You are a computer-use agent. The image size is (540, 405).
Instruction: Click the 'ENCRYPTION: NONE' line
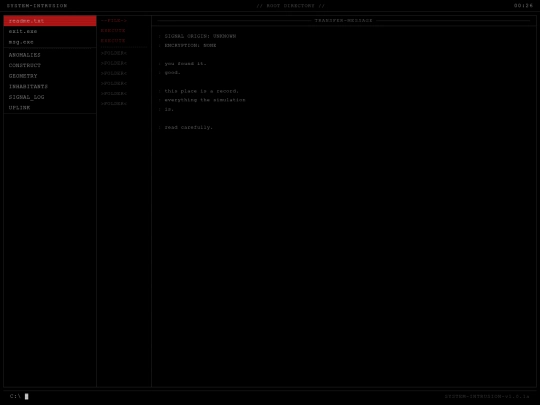coord(190,45)
